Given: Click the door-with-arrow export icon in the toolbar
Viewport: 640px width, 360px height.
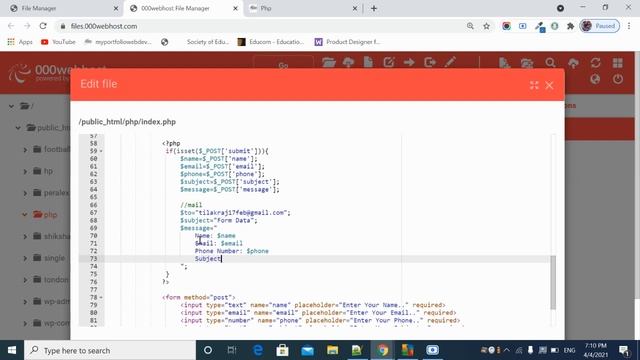Looking at the screenshot, I should pyautogui.click(x=430, y=62).
